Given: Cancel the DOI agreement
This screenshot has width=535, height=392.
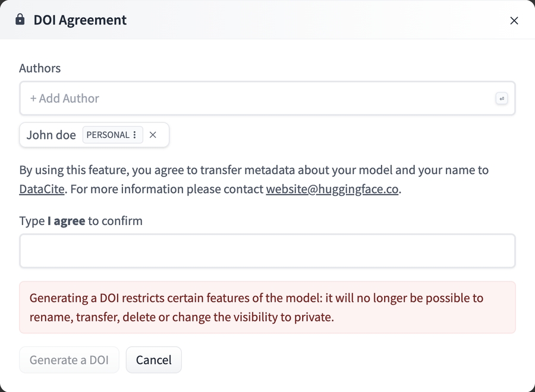Looking at the screenshot, I should [153, 360].
